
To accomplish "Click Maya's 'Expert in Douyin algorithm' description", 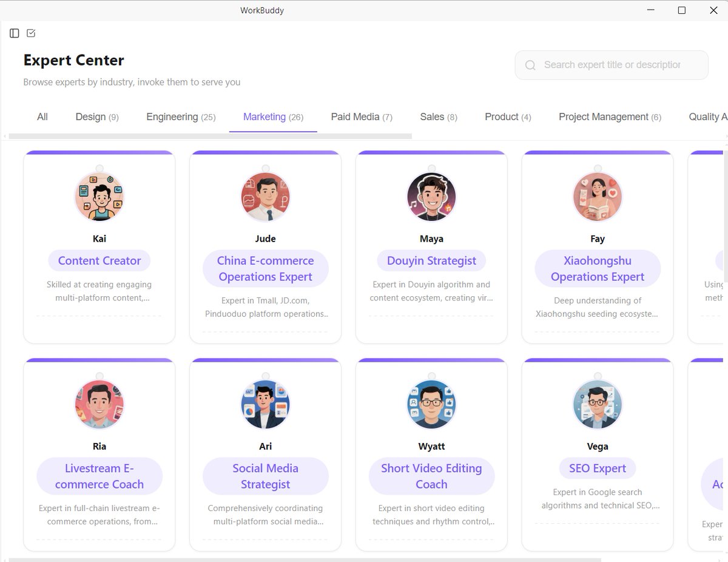I will pos(431,291).
